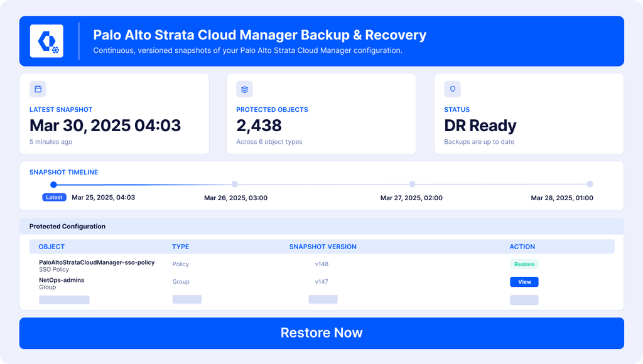Click the Restore Now button

point(321,333)
